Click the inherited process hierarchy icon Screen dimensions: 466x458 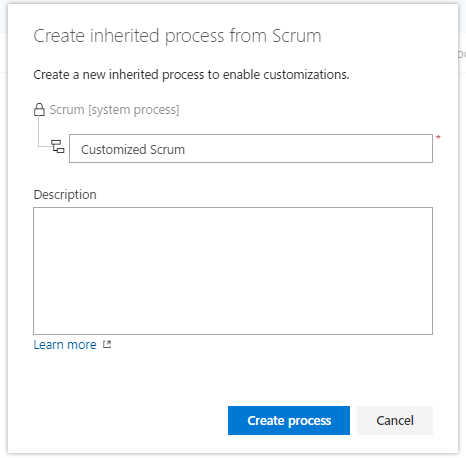(x=58, y=146)
